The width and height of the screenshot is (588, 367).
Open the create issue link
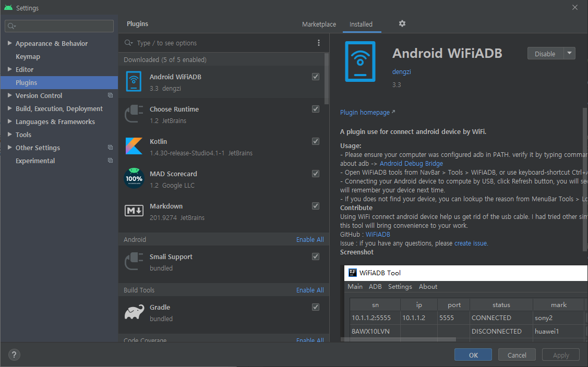[471, 243]
